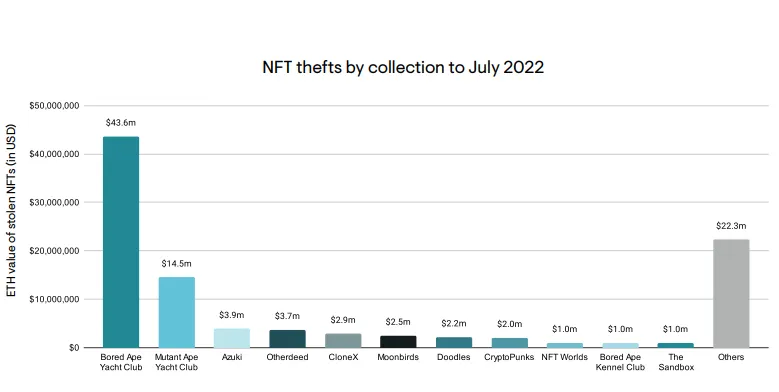779x392 pixels.
Task: Click the Y-axis title text
Action: [x=11, y=211]
